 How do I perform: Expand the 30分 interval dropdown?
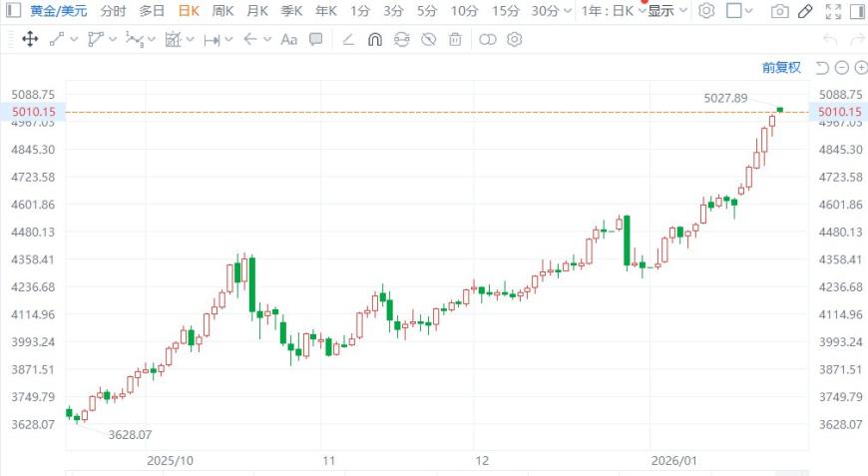click(x=552, y=11)
